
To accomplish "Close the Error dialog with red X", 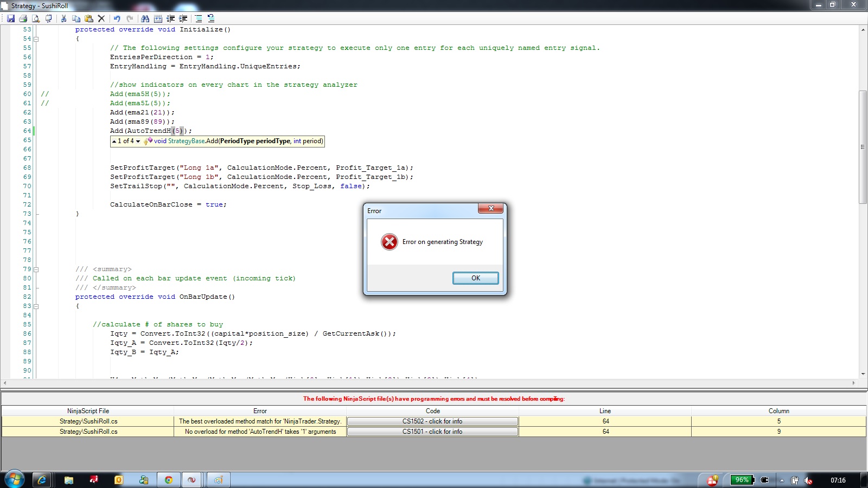I will (491, 208).
